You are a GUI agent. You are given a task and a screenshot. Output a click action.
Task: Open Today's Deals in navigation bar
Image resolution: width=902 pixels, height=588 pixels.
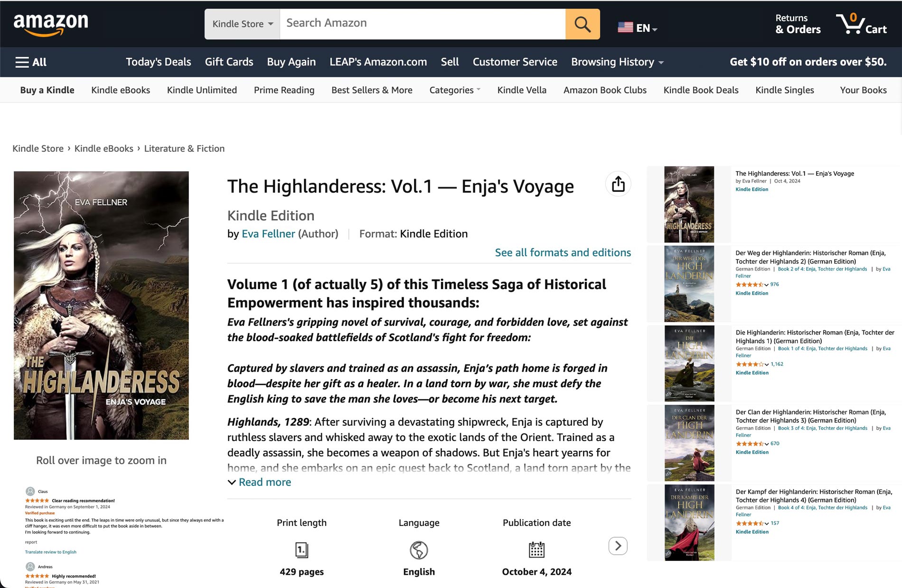coord(158,62)
